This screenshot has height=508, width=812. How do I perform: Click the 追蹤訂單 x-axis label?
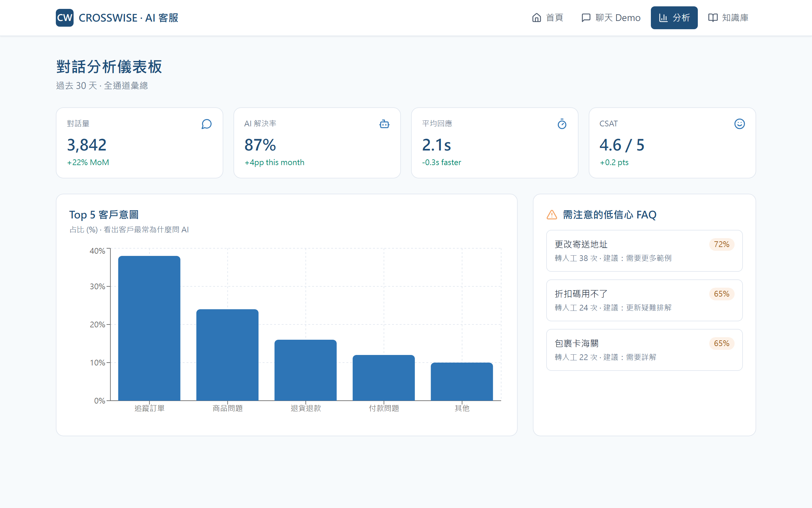pyautogui.click(x=149, y=408)
